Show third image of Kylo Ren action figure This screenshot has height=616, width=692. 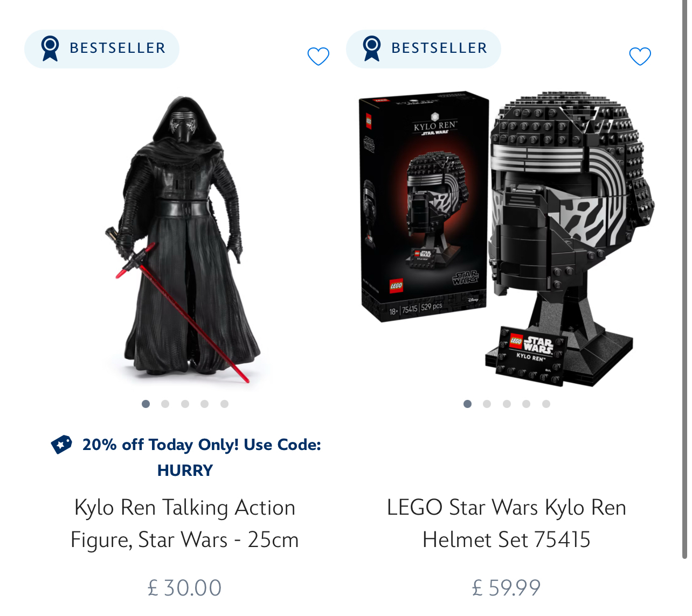point(185,404)
